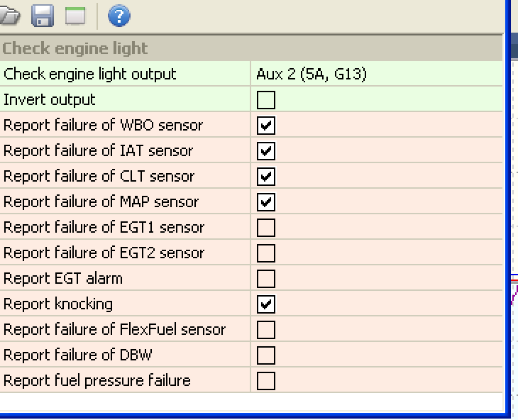Enable Report fuel pressure failure checkbox
Image resolution: width=518 pixels, height=420 pixels.
click(266, 381)
